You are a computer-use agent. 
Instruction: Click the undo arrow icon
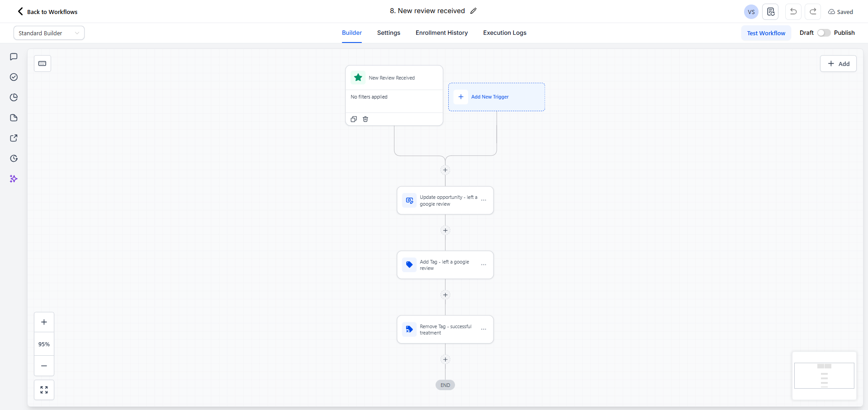(793, 12)
